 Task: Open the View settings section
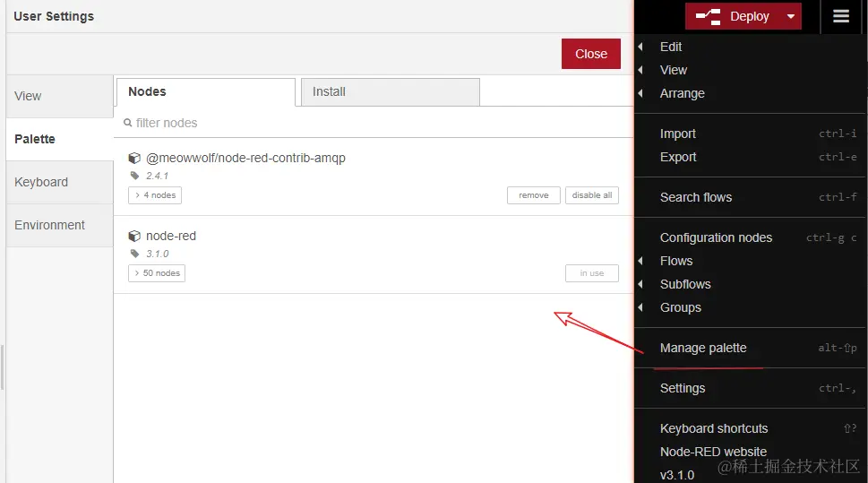pyautogui.click(x=60, y=96)
